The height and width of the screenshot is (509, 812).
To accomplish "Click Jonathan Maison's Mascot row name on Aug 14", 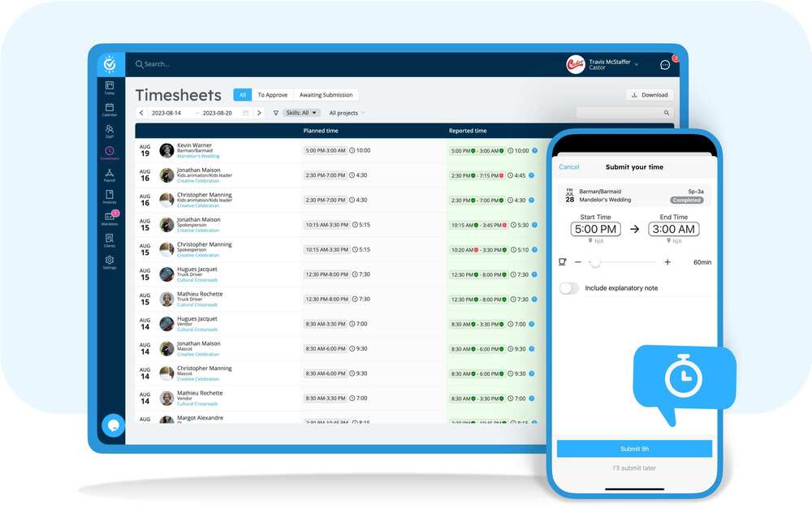I will click(x=199, y=343).
